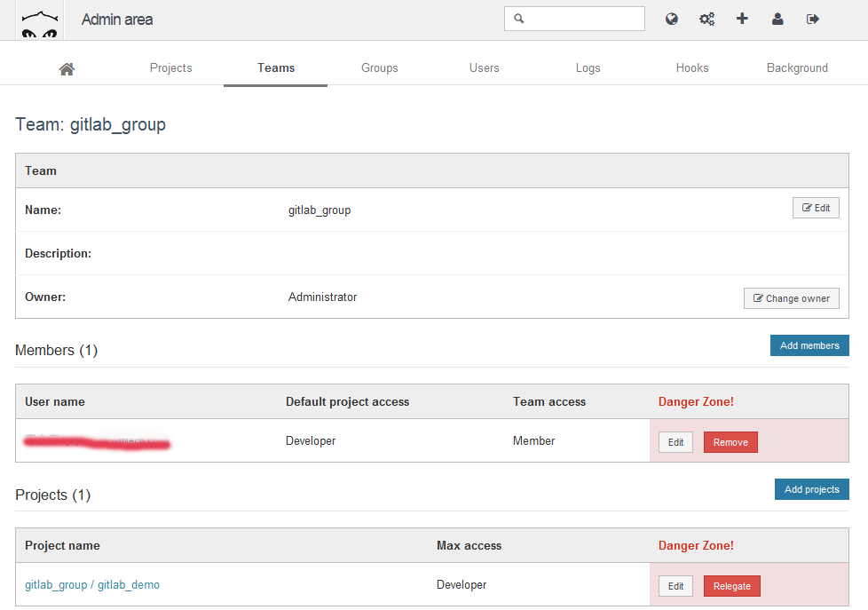Click Edit button beside team name

pyautogui.click(x=816, y=208)
